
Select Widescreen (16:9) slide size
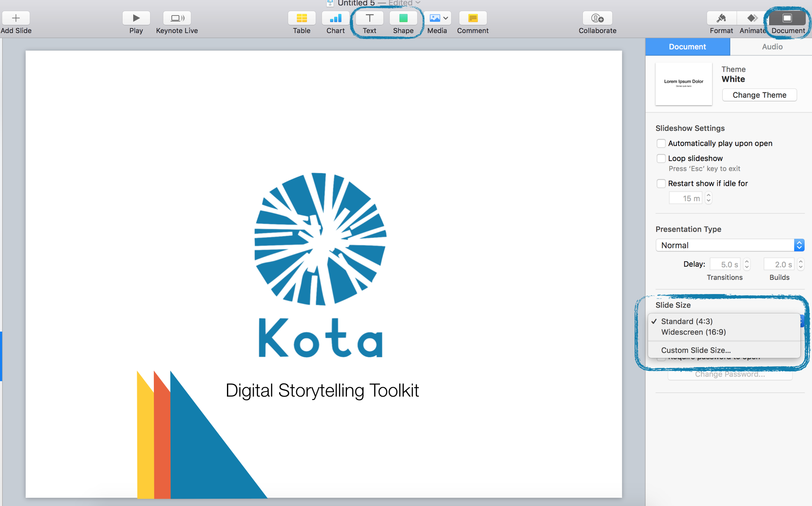(x=724, y=332)
